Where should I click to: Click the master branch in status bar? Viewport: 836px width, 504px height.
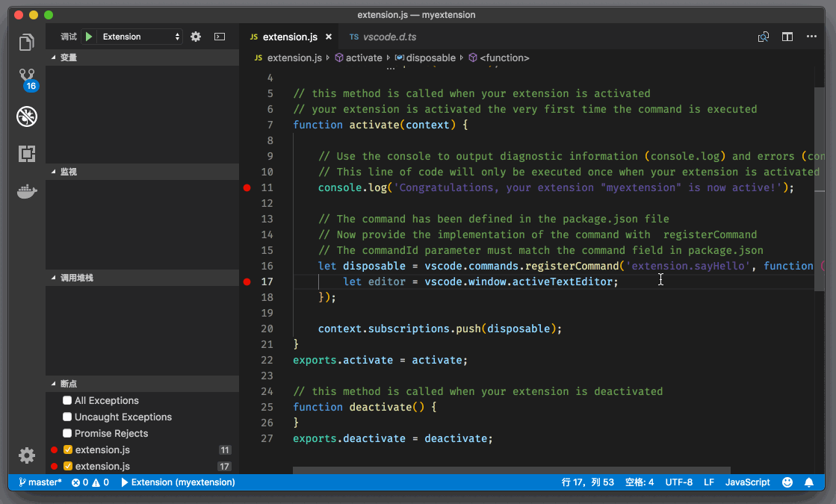coord(41,482)
